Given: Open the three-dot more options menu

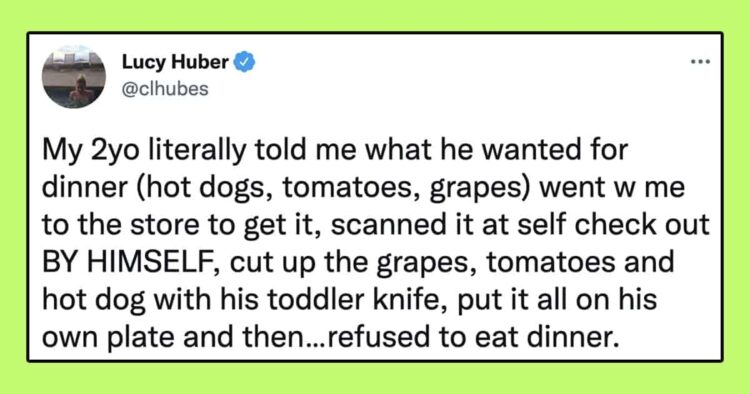Looking at the screenshot, I should (x=701, y=62).
